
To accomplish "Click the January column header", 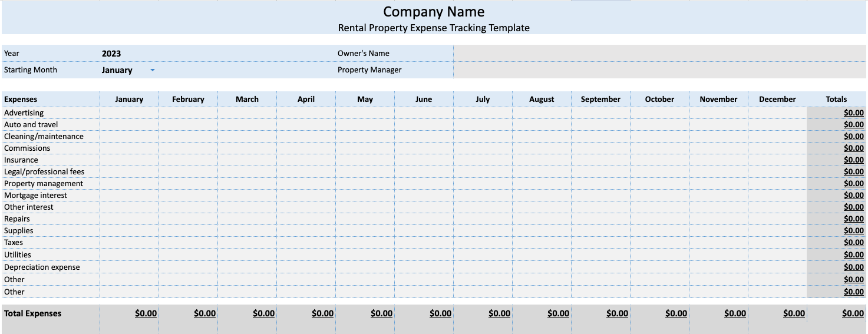I will click(129, 99).
